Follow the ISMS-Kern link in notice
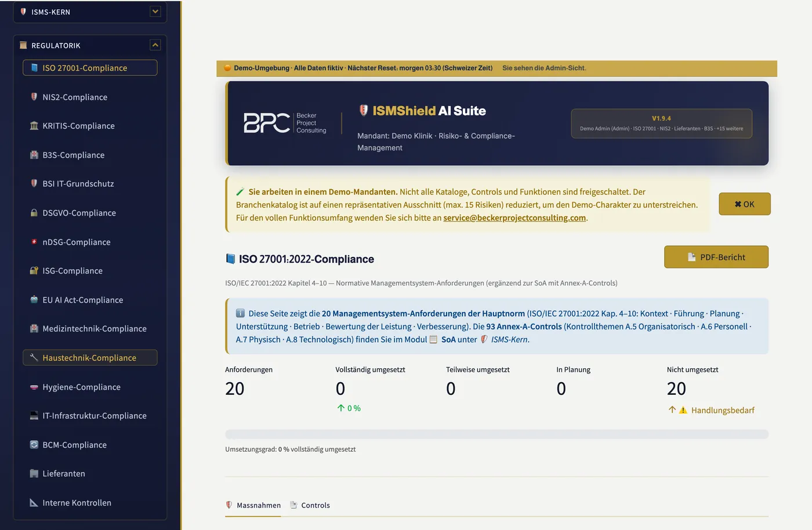 coord(510,340)
